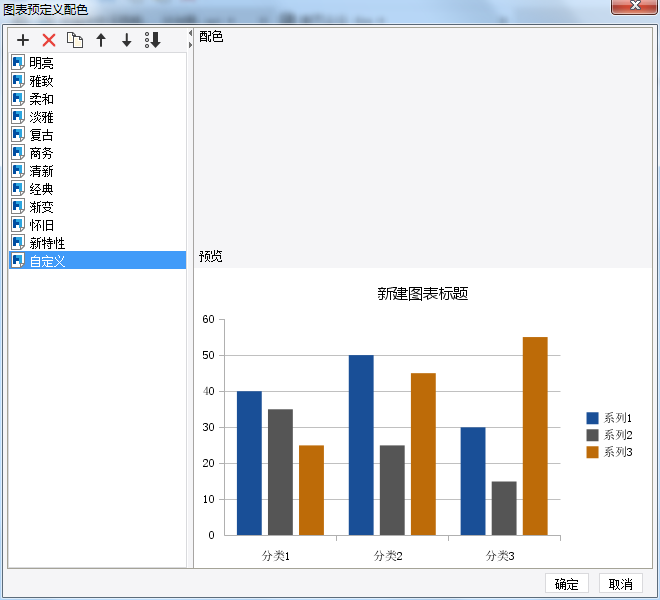The image size is (660, 600).
Task: Expand panel with the right splitter arrow
Action: point(190,45)
